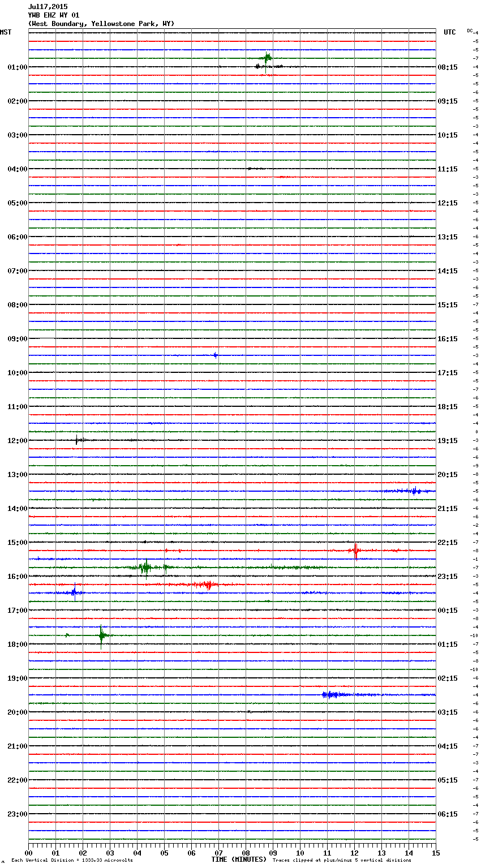Click the 03 minute tick label
Viewport: 481px width, 868px height.
point(110,853)
